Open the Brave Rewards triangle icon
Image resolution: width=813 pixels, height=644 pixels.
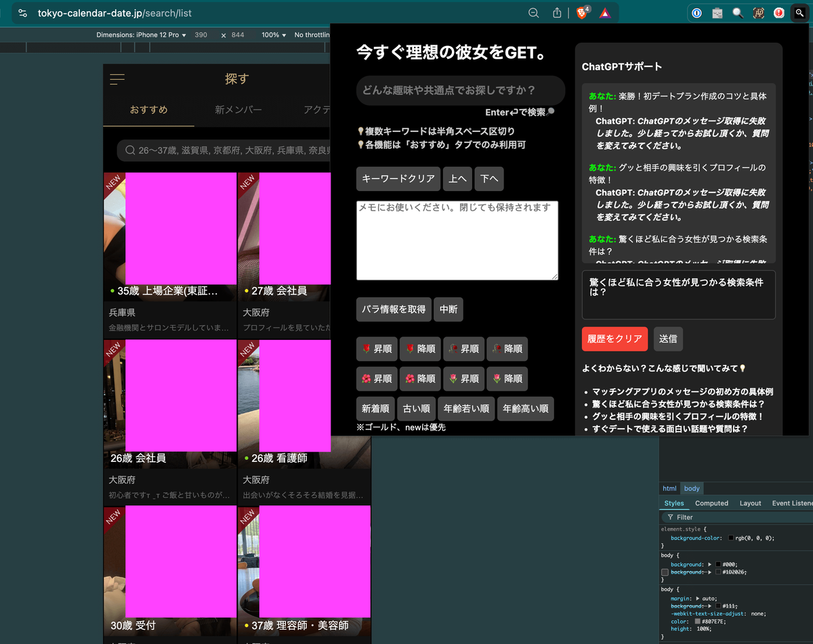point(604,13)
